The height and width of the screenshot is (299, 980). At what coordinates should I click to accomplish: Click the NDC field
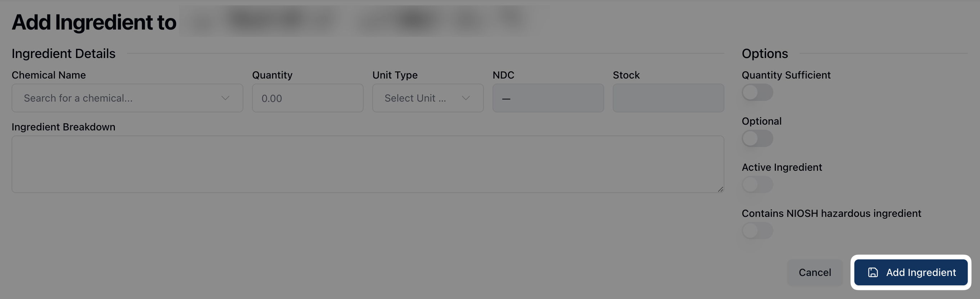(548, 98)
